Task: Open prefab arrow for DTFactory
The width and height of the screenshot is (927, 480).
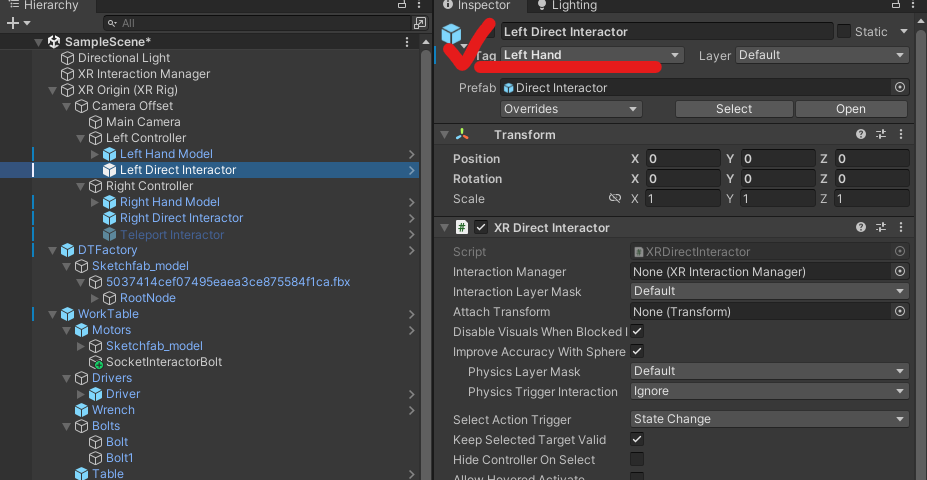Action: click(412, 250)
